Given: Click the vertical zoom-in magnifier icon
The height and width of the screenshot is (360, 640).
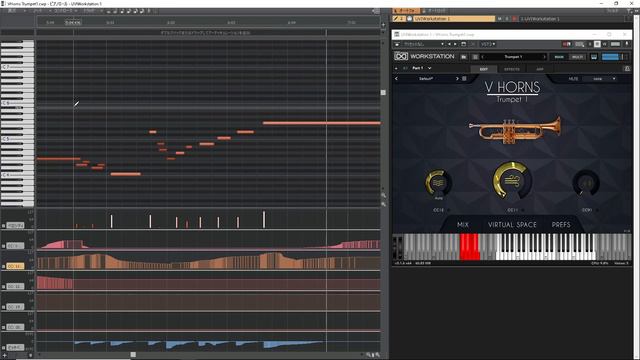Looking at the screenshot, I should (384, 196).
